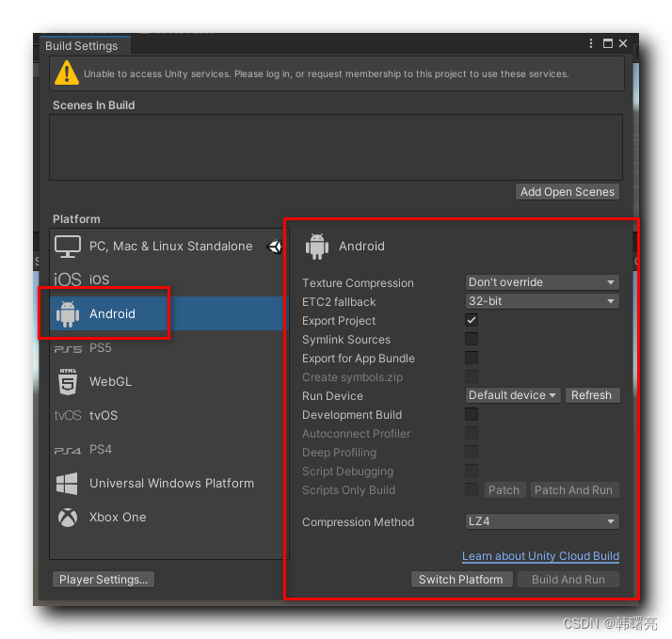Toggle the Scripts Only Build checkbox
This screenshot has width=672, height=639.
coord(472,490)
